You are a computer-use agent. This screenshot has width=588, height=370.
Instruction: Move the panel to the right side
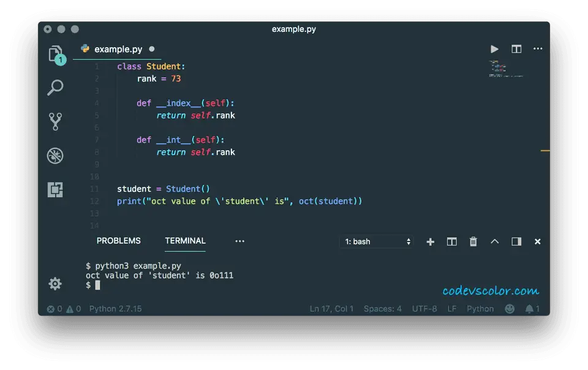[516, 242]
